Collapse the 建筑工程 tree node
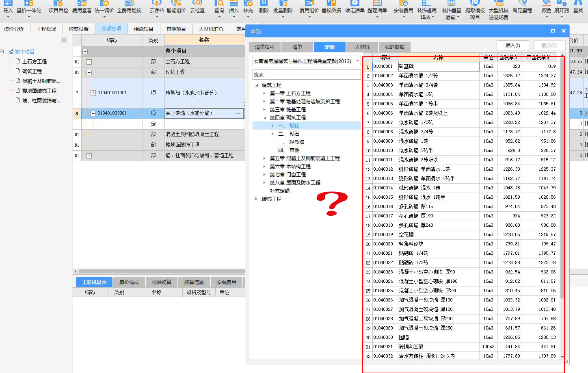The width and height of the screenshot is (588, 373). click(x=256, y=85)
